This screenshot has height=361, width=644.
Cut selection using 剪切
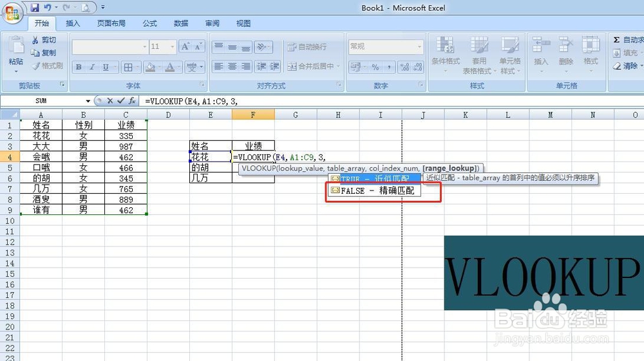pyautogui.click(x=44, y=40)
